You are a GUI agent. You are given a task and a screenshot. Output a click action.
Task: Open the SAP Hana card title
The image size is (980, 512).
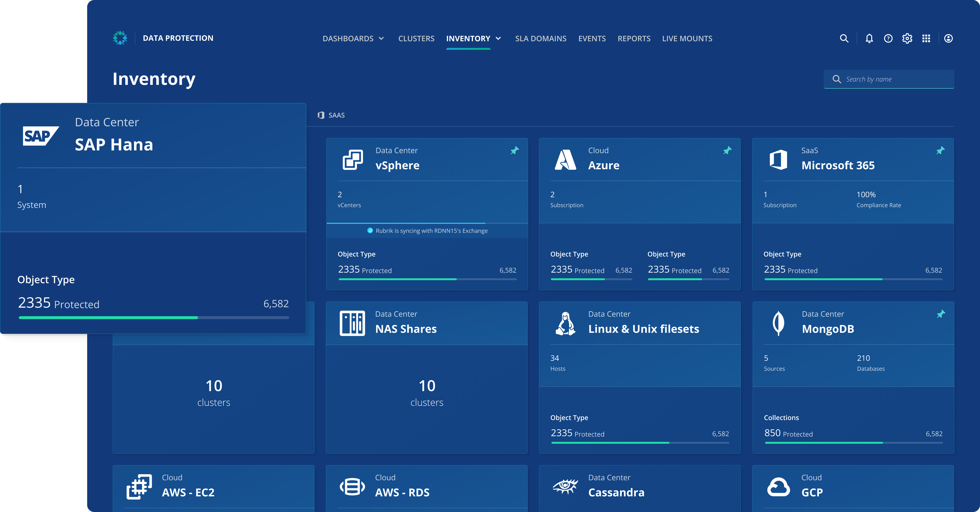click(x=114, y=145)
